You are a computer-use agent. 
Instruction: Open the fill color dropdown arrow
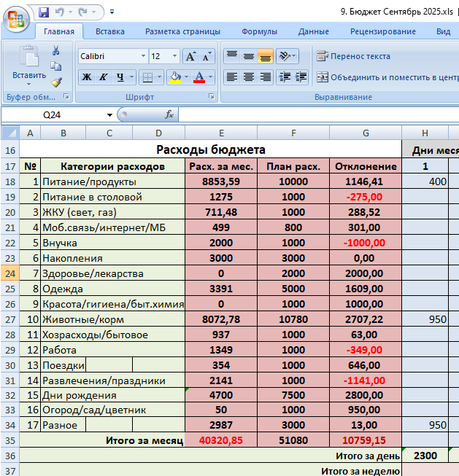pyautogui.click(x=186, y=77)
